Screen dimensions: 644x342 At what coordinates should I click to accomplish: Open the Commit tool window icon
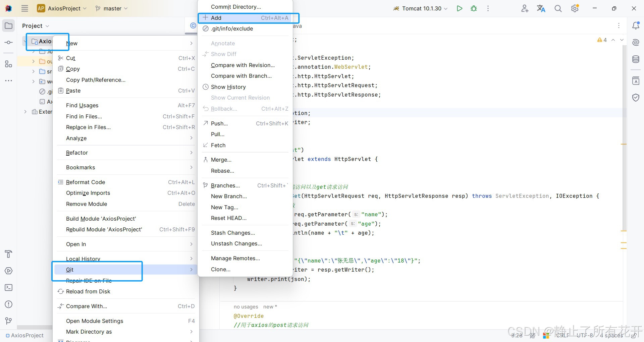[9, 43]
